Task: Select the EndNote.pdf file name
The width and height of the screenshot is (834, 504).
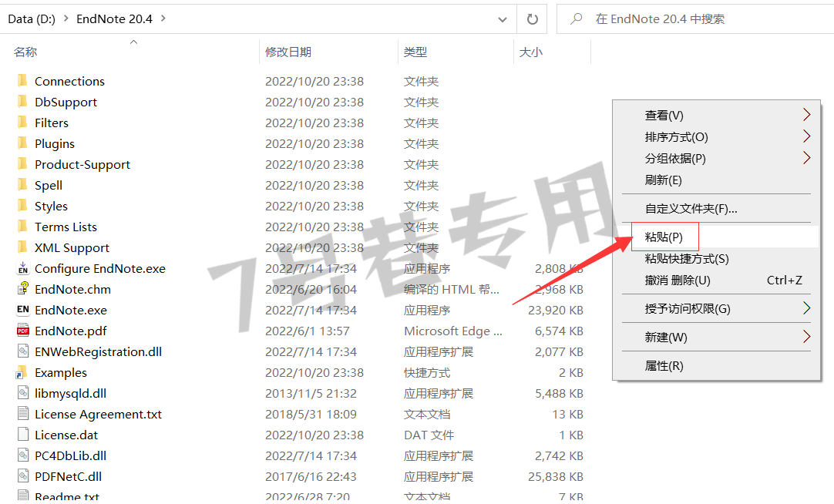Action: [x=71, y=331]
